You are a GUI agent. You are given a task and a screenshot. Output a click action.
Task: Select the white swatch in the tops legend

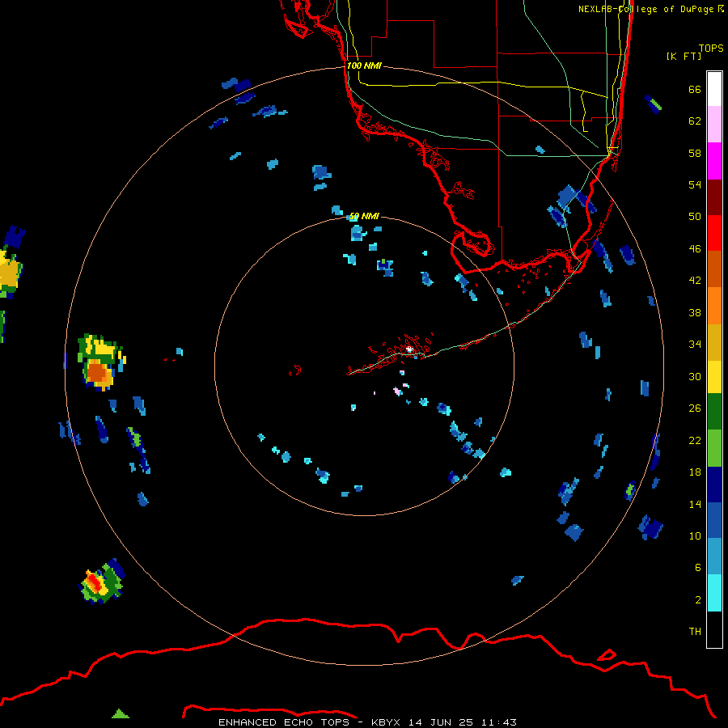[x=714, y=89]
